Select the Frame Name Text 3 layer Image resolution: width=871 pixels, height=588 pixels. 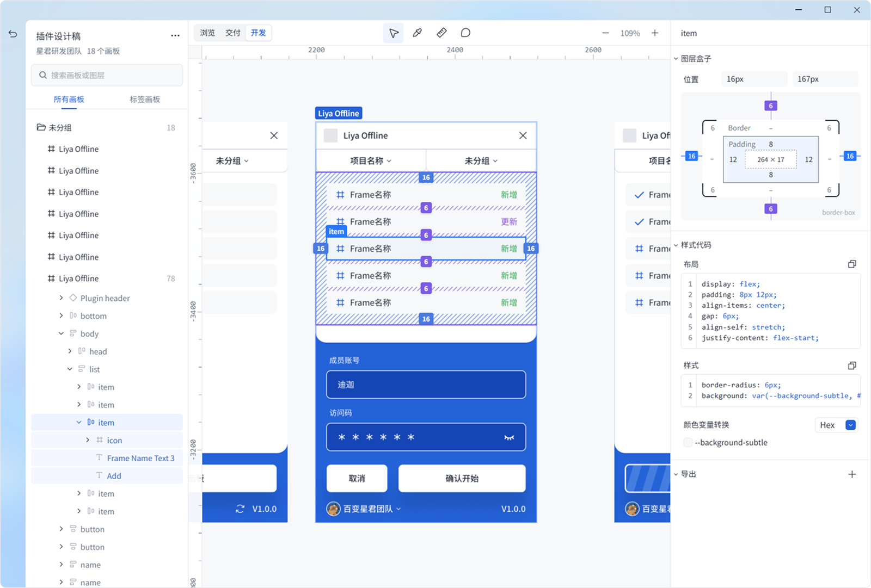[x=107, y=458]
